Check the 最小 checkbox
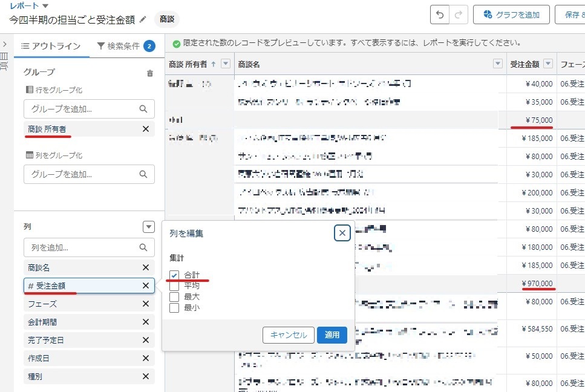 tap(174, 308)
